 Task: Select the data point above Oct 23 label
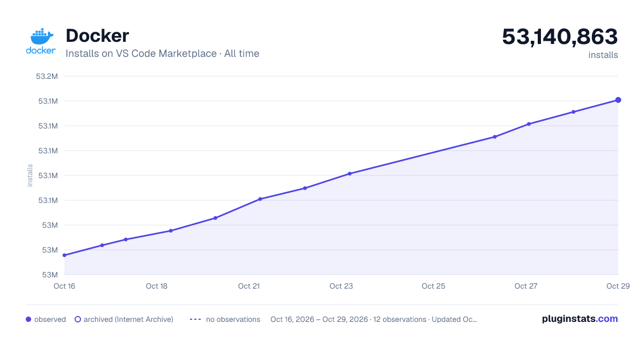[349, 173]
